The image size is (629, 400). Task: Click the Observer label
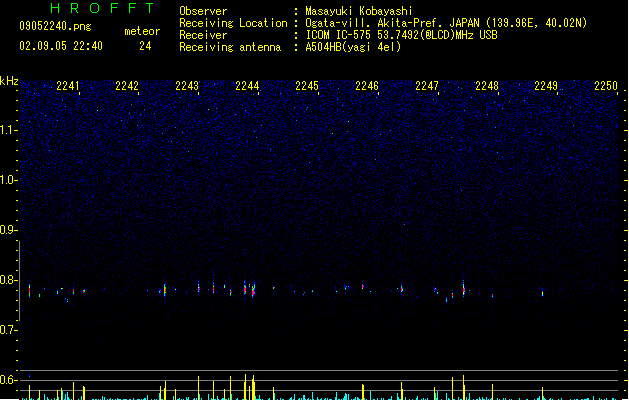tap(203, 11)
